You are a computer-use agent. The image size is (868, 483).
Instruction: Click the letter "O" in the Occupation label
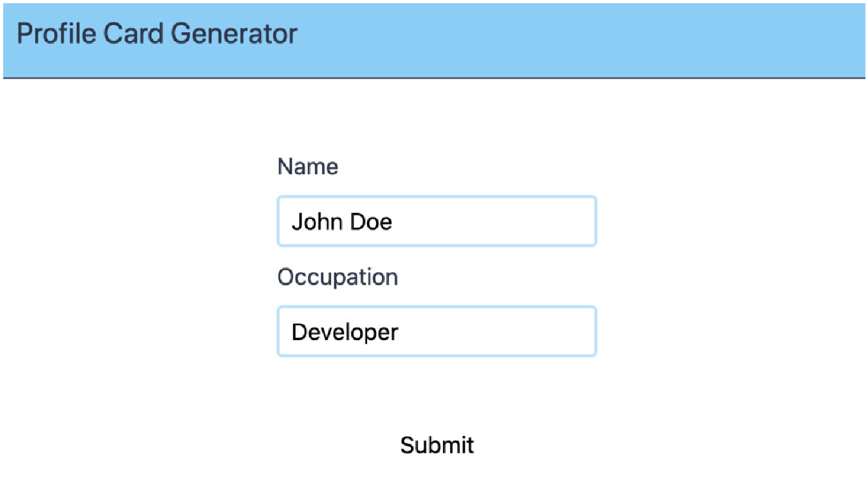[x=286, y=277]
